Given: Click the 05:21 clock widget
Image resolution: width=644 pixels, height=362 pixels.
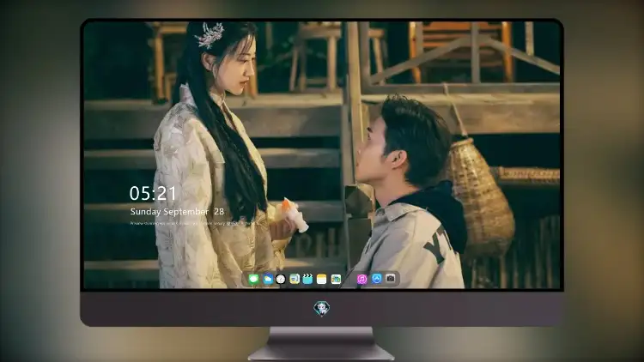Looking at the screenshot, I should click(153, 193).
